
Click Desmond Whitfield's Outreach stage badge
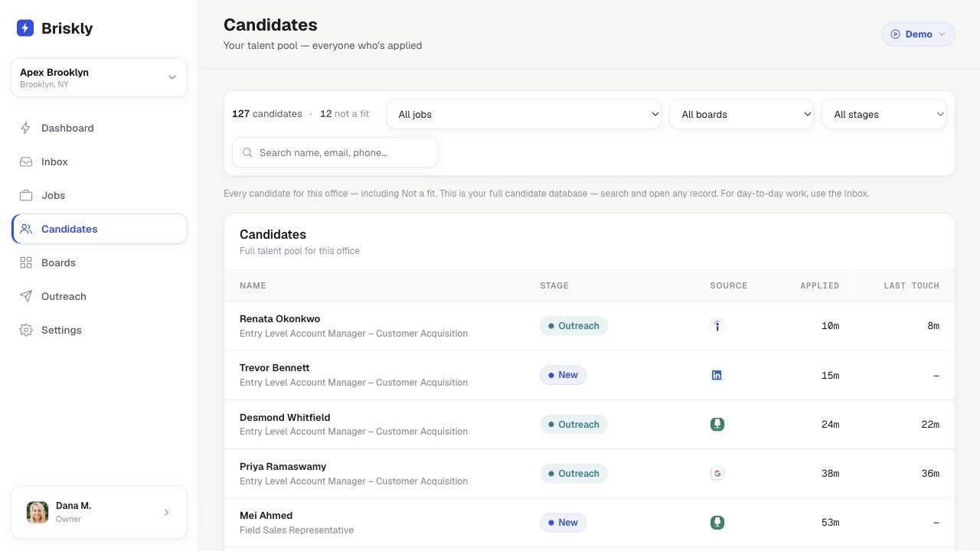click(573, 424)
